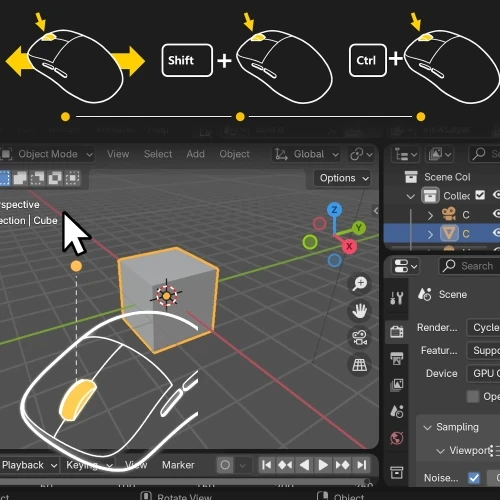This screenshot has width=500, height=500.
Task: Open the Object Mode dropdown
Action: tap(47, 154)
